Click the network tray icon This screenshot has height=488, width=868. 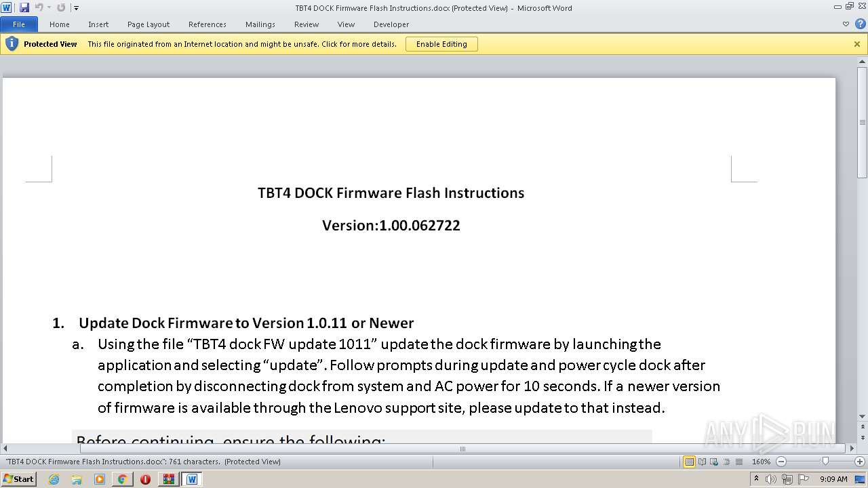coord(787,479)
